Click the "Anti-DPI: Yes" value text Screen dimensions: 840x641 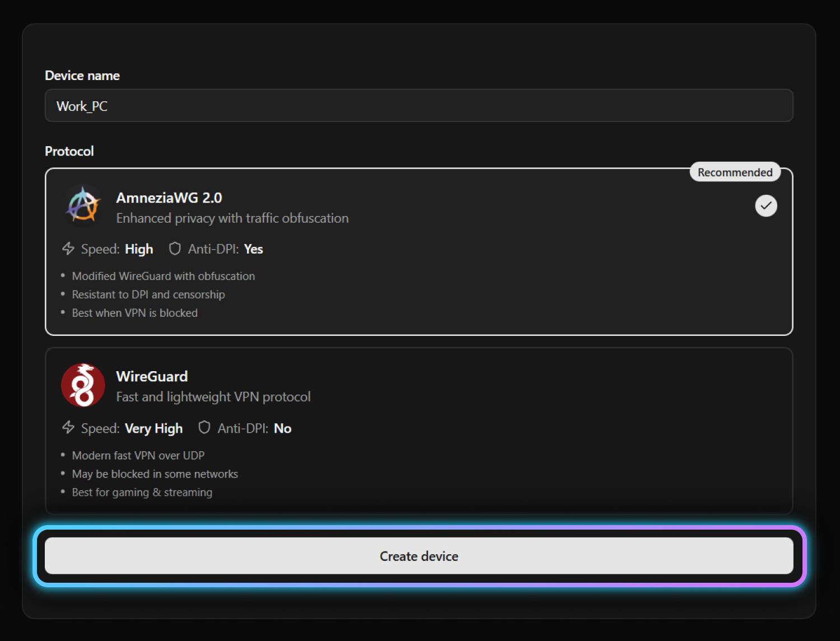click(254, 249)
